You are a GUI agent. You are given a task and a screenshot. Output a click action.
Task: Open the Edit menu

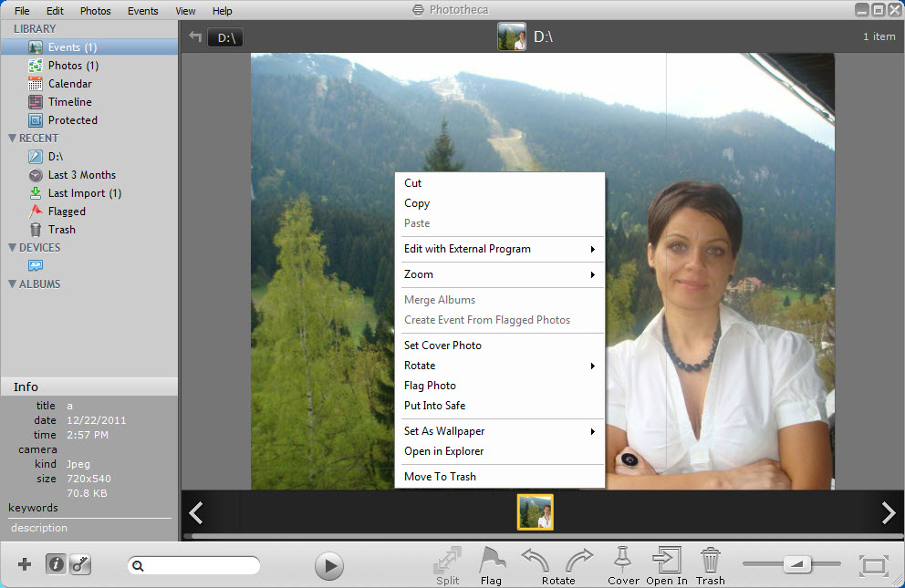coord(55,11)
